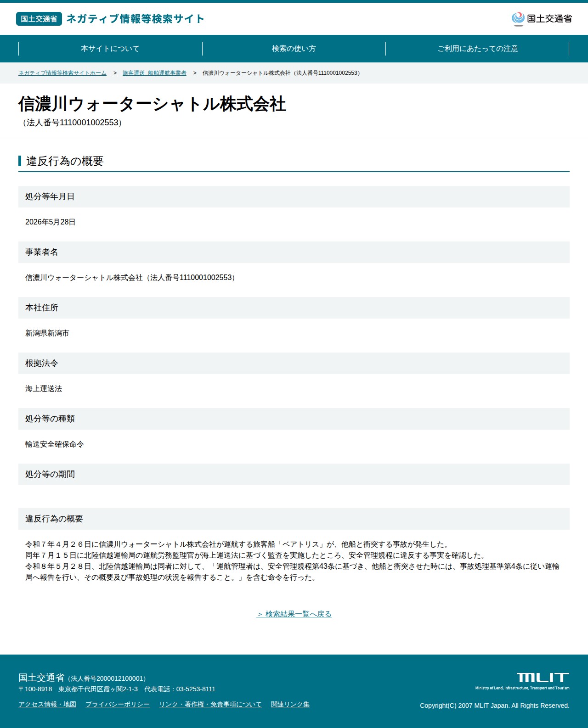588x728 pixels.
Task: Click the MLIT logo in the footer
Action: click(x=522, y=681)
